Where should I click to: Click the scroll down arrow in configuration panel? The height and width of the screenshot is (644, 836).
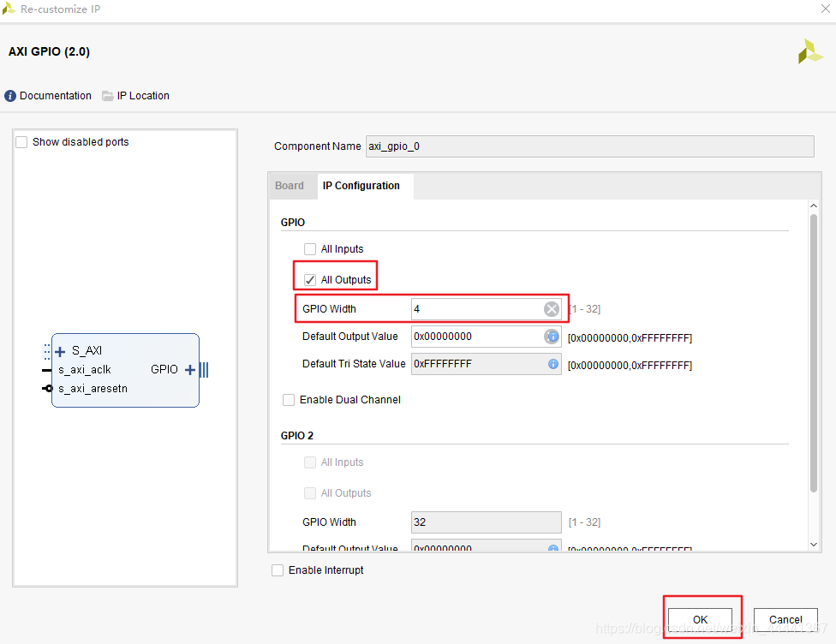pos(813,545)
